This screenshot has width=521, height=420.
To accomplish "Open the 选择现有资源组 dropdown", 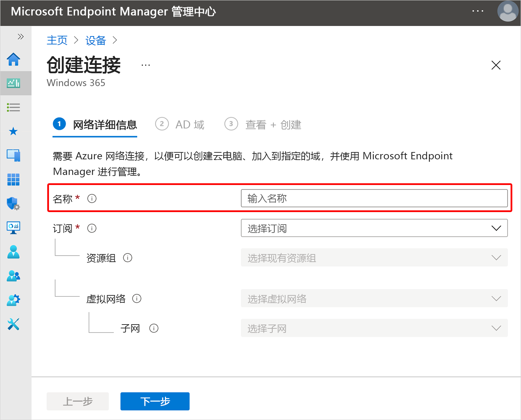I will 374,258.
